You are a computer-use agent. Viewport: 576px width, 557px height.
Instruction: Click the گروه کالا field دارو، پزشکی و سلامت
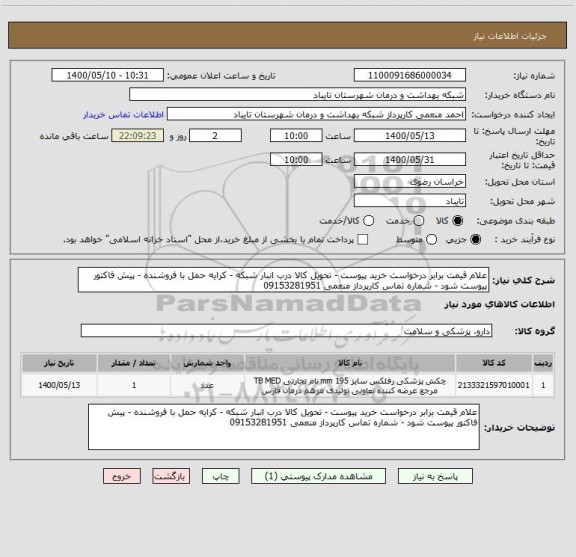pyautogui.click(x=286, y=331)
